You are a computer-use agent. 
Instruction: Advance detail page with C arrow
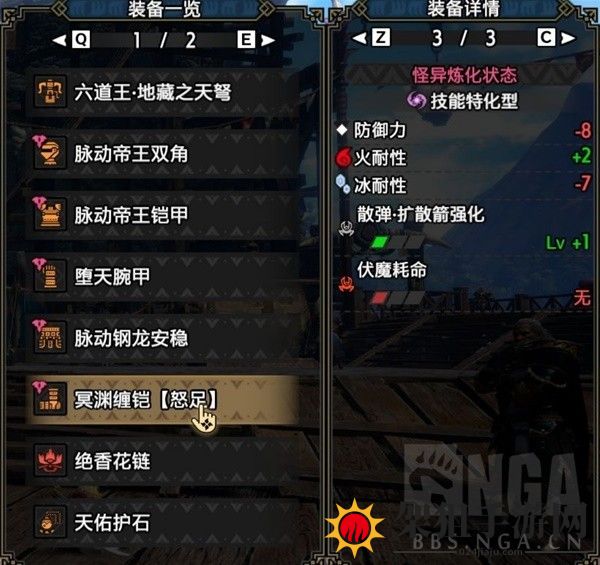556,37
